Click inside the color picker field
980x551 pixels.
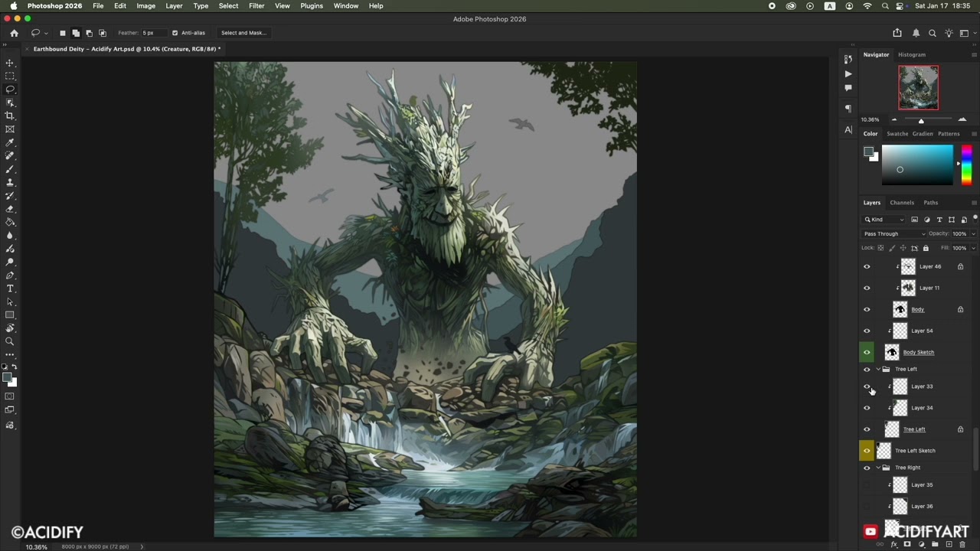click(917, 165)
